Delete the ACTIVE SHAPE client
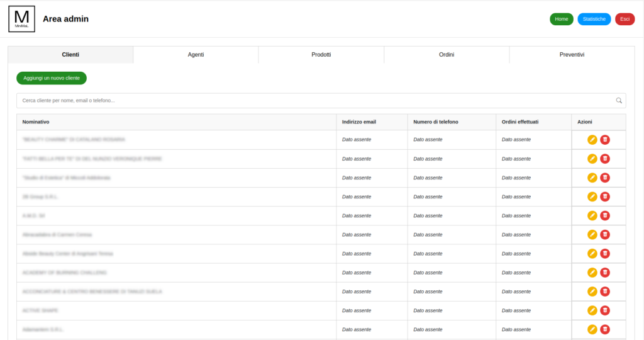The height and width of the screenshot is (340, 644). [x=605, y=310]
